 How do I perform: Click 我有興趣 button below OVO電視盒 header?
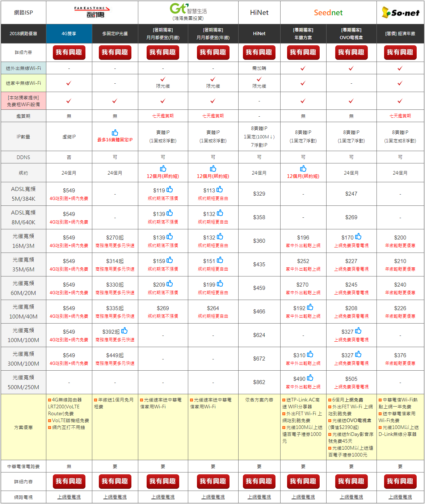pos(351,53)
